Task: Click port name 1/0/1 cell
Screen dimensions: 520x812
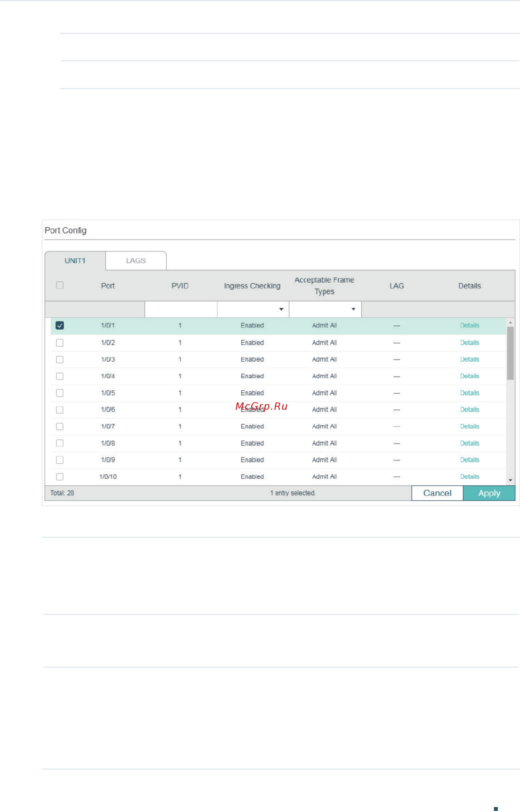Action: tap(108, 326)
